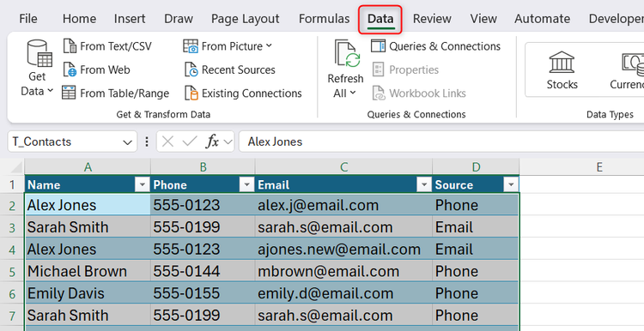Open Recent Sources list

click(229, 69)
